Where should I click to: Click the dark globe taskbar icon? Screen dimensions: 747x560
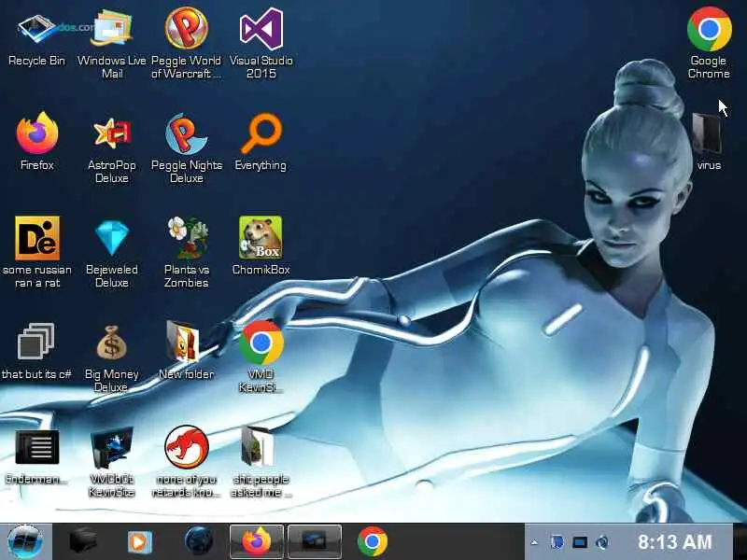pyautogui.click(x=198, y=541)
